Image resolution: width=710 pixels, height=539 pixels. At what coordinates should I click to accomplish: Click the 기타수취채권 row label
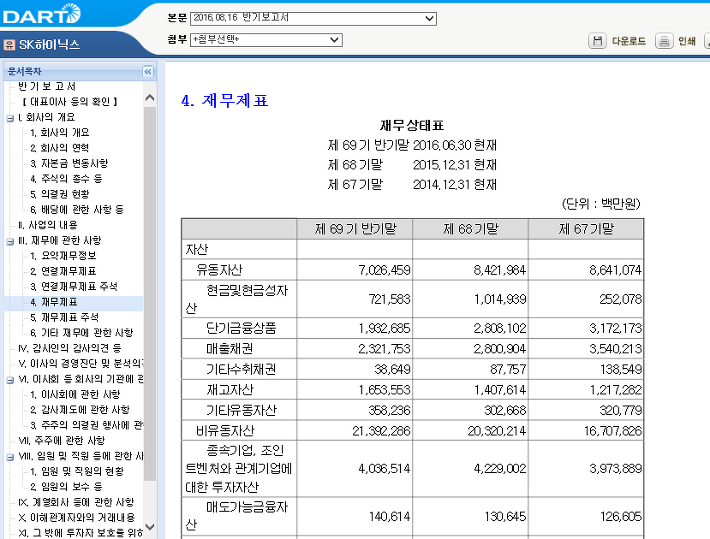pyautogui.click(x=241, y=369)
